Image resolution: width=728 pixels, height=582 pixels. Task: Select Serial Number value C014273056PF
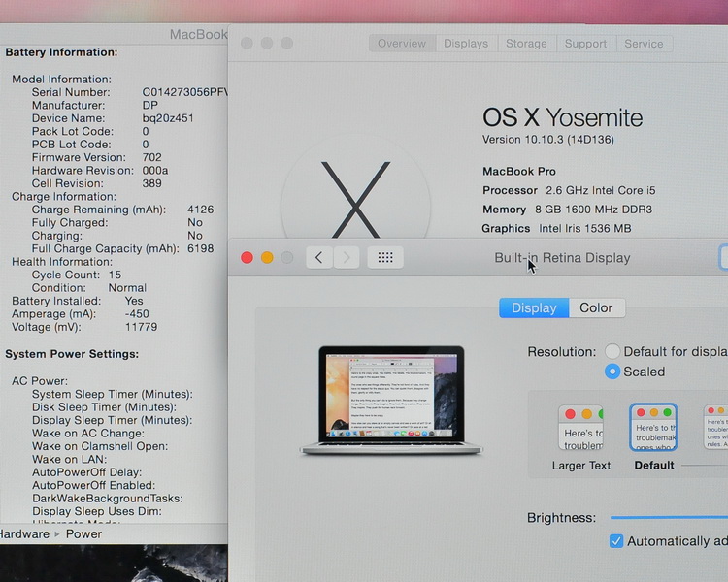click(184, 92)
